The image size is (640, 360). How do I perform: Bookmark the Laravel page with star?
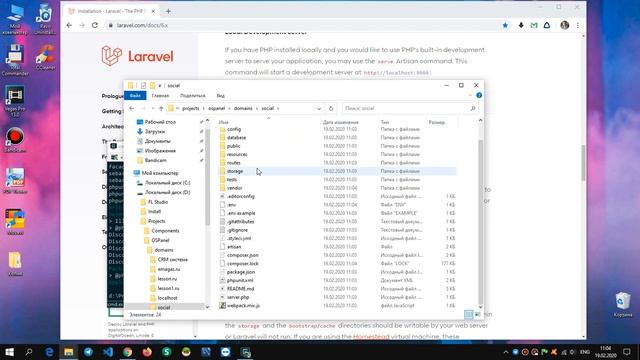click(x=505, y=25)
